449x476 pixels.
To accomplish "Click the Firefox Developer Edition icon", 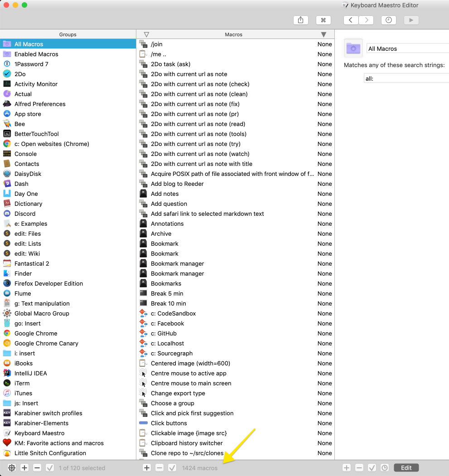I will [7, 283].
